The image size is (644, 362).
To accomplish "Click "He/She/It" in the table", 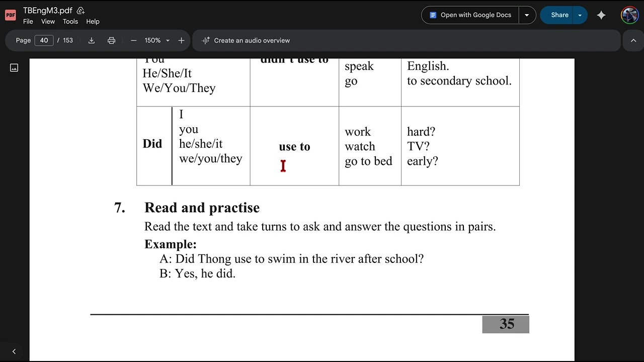I will [167, 73].
